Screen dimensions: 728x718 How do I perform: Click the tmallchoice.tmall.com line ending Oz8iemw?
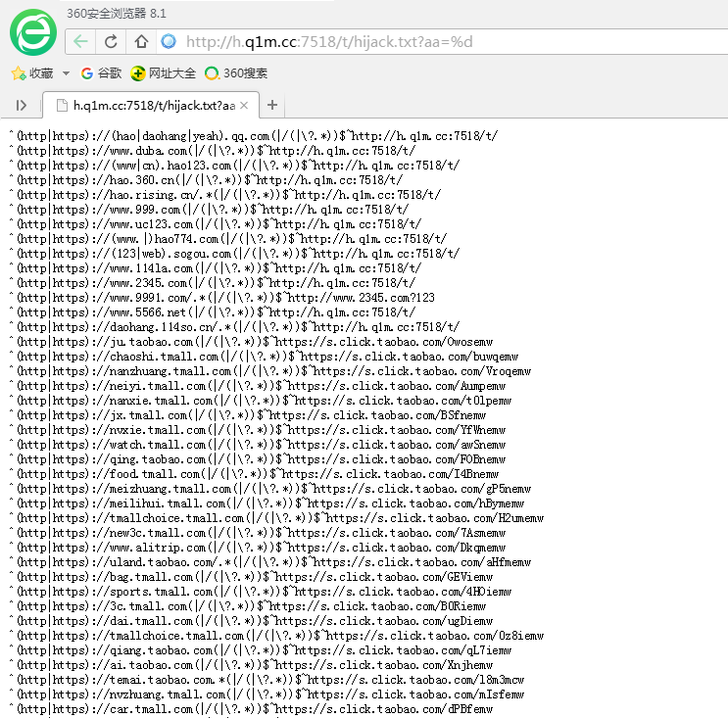coord(276,636)
